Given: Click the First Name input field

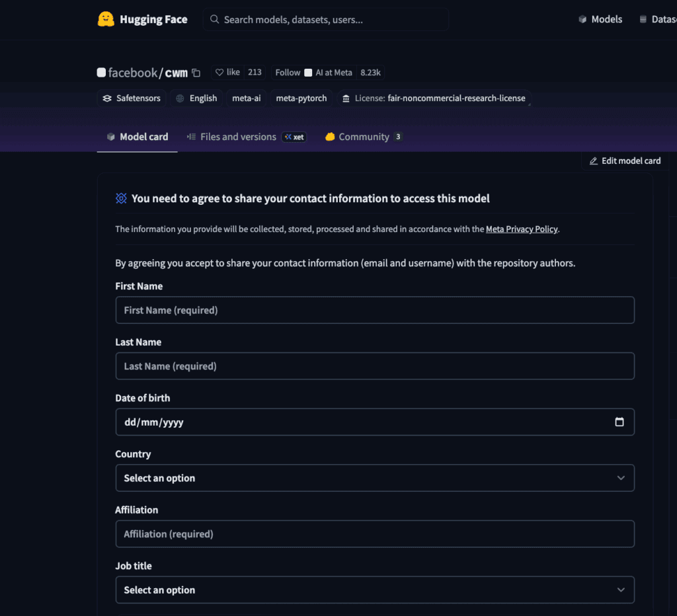Looking at the screenshot, I should pyautogui.click(x=374, y=310).
